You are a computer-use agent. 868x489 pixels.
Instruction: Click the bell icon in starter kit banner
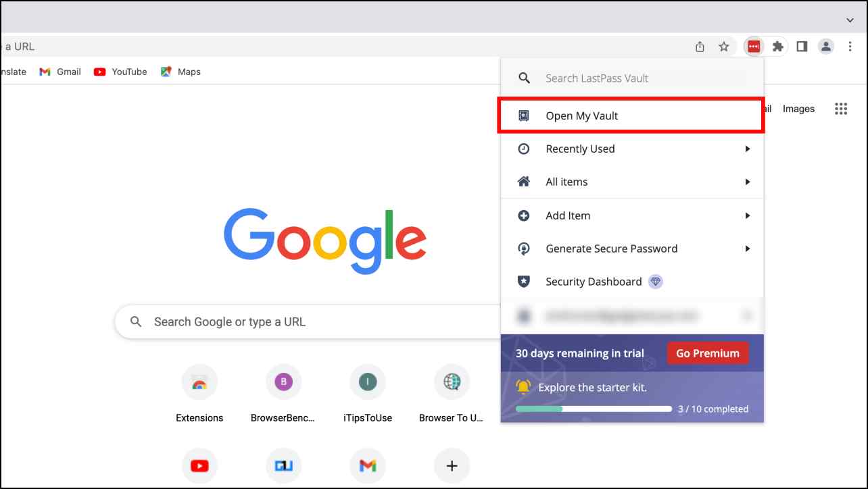(524, 387)
